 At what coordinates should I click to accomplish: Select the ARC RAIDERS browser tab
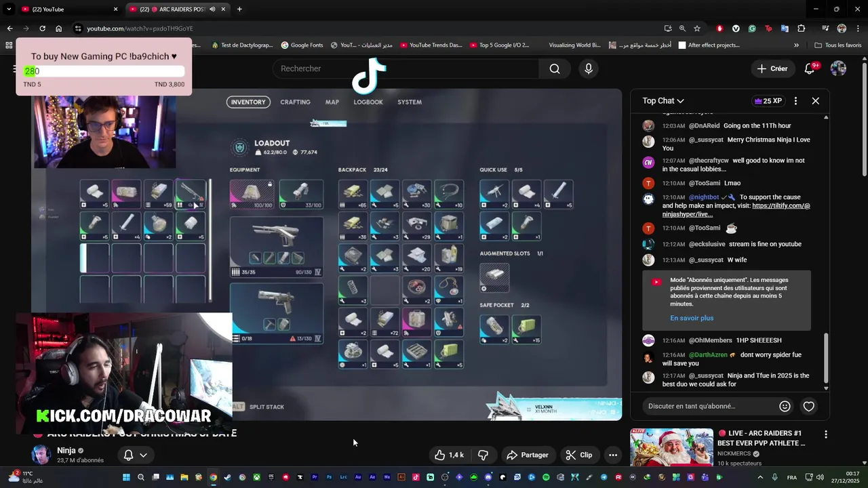(x=178, y=9)
